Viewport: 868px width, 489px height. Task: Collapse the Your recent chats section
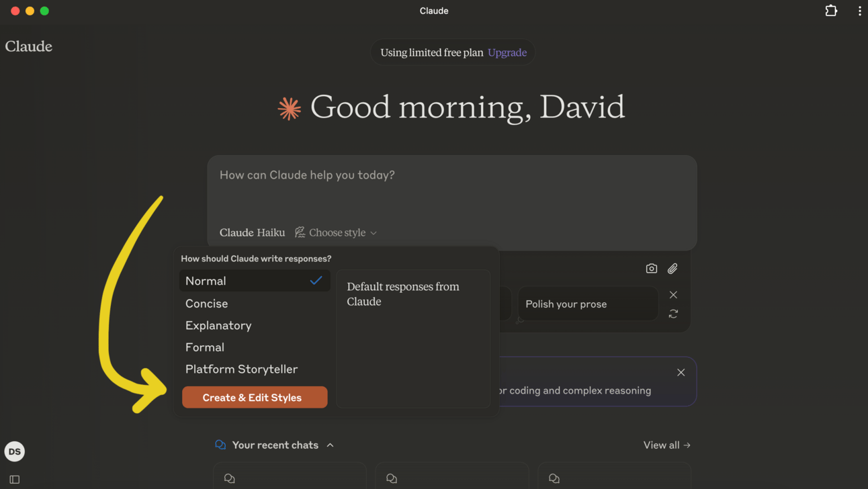[x=330, y=445]
